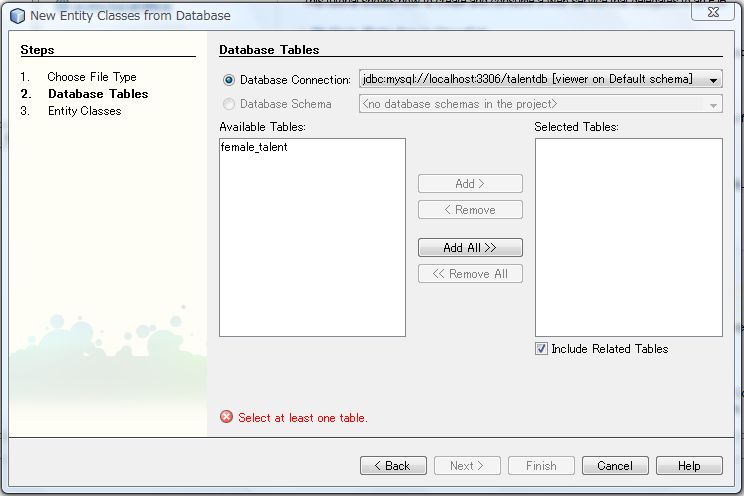Click the NetBeans cube icon in title bar
744x496 pixels.
17,16
